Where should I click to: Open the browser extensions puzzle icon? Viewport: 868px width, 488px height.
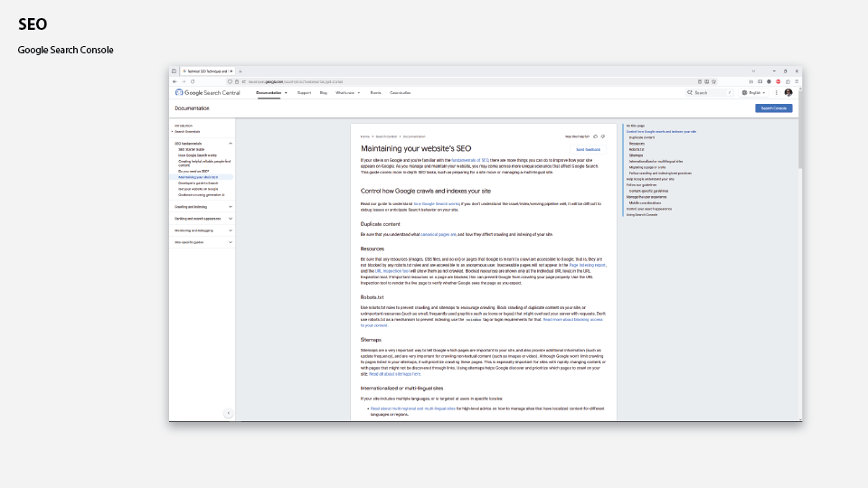click(x=786, y=81)
